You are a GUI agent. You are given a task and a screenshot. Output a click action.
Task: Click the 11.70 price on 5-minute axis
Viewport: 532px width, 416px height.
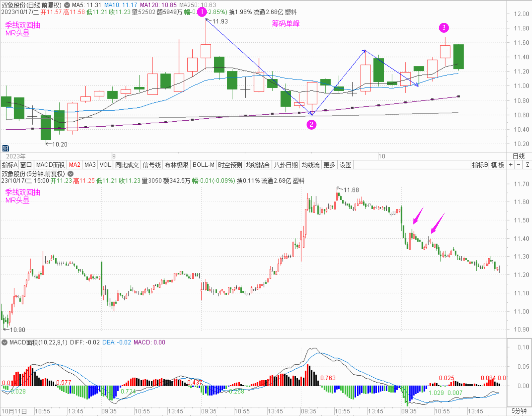pos(521,184)
